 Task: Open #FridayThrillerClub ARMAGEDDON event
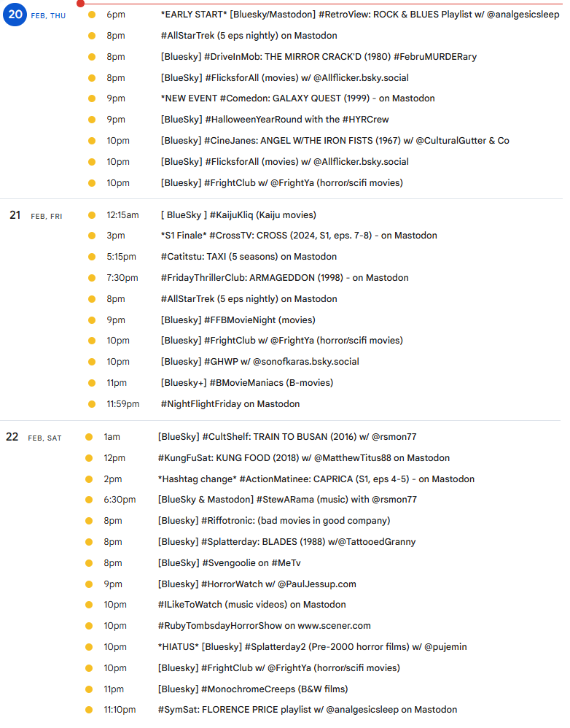pos(285,278)
